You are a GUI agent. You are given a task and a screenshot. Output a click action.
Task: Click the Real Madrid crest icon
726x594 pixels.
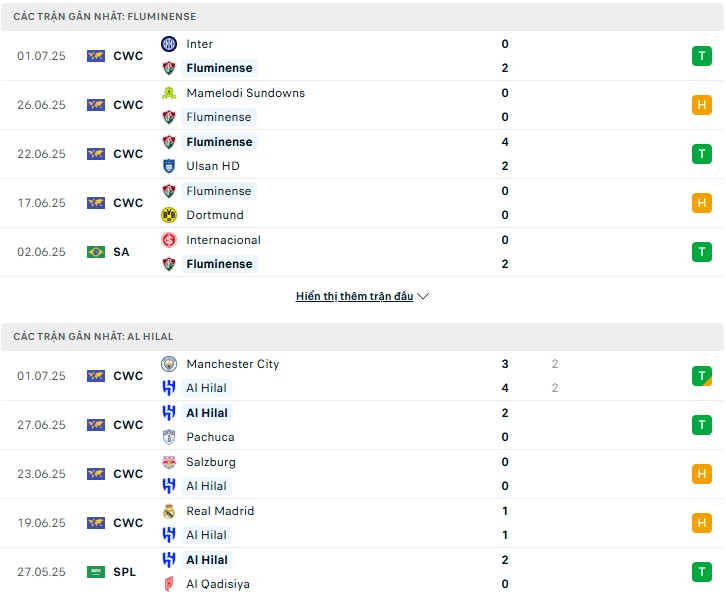(169, 511)
